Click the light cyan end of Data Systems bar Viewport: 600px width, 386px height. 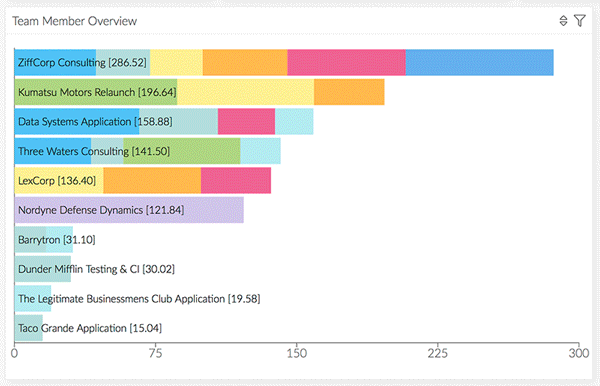pos(294,121)
